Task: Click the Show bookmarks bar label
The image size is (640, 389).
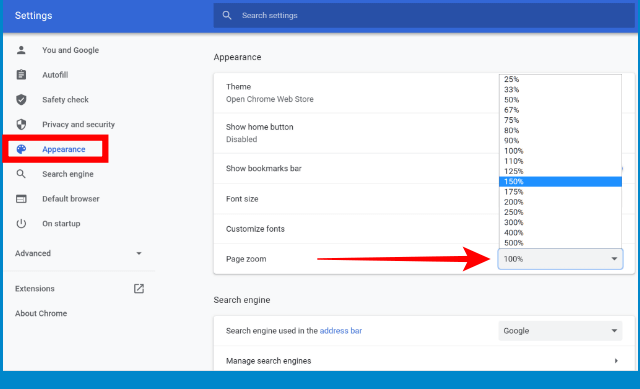Action: click(264, 169)
